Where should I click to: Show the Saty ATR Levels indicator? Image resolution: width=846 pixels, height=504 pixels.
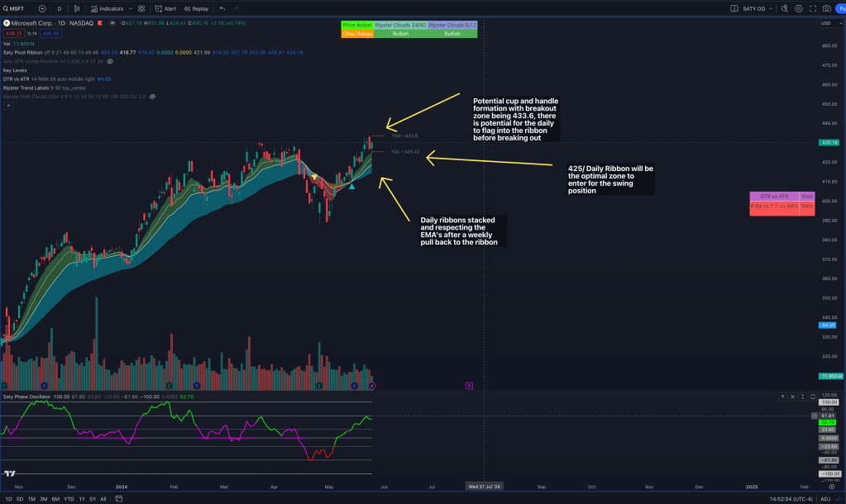click(110, 61)
